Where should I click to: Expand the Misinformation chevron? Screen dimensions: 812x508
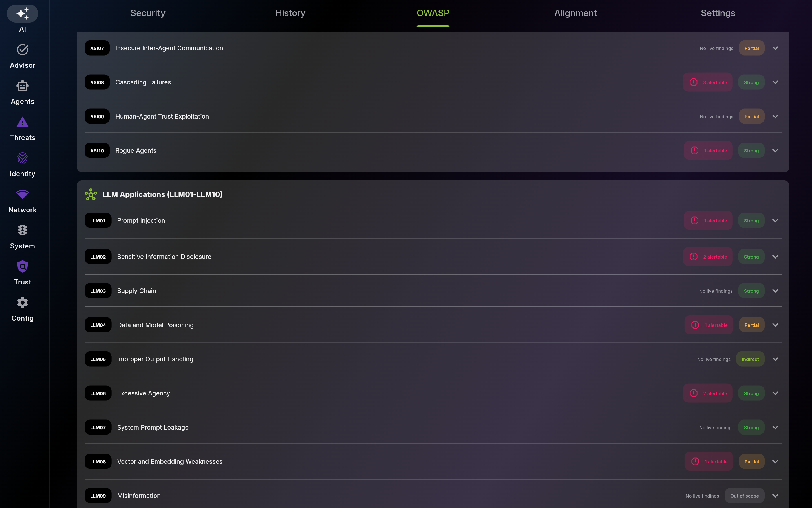(775, 496)
